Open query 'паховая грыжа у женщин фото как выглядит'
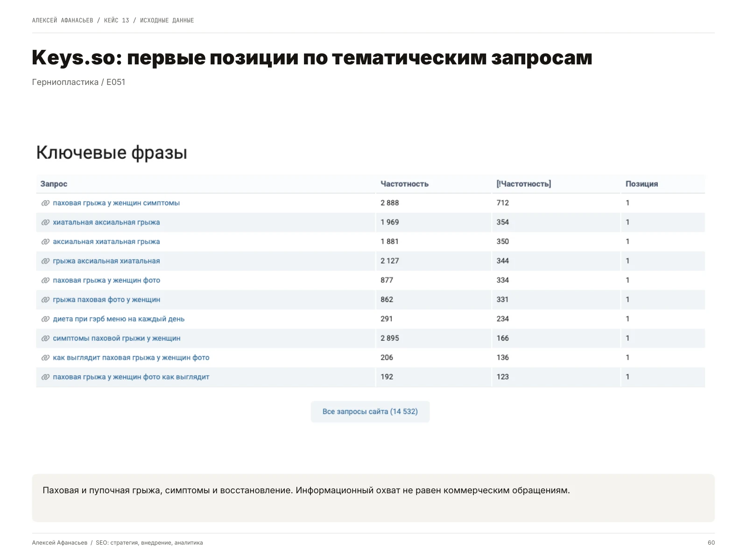747x560 pixels. [x=131, y=377]
